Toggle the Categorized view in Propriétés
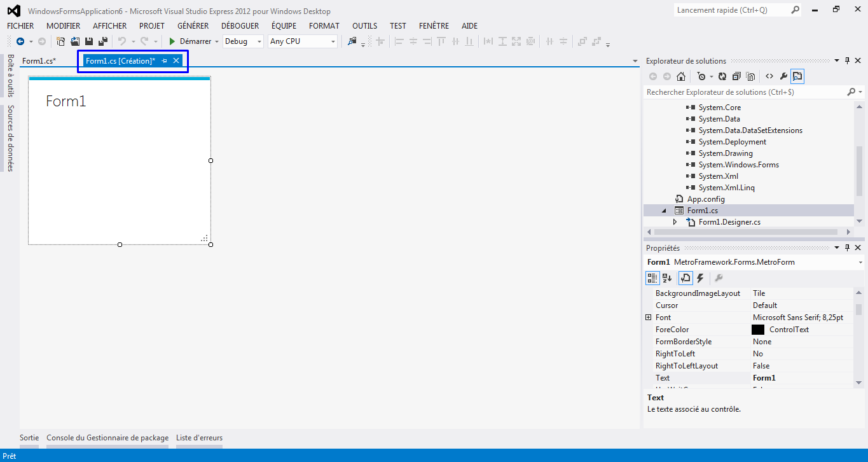The height and width of the screenshot is (462, 868). point(652,278)
